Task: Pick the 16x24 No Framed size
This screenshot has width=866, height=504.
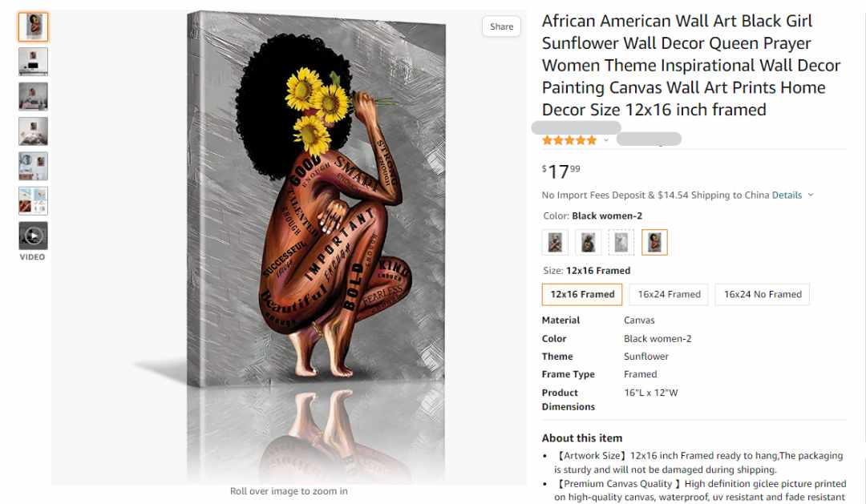Action: 763,294
